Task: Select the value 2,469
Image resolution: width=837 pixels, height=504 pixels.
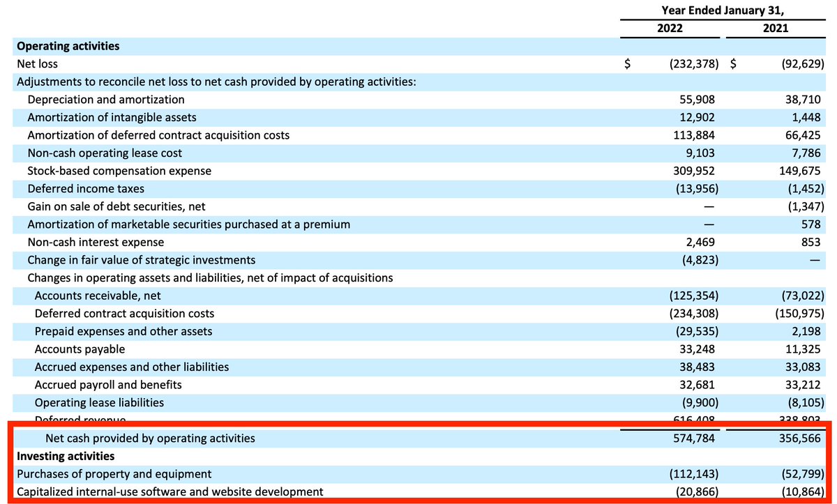Action: pos(700,242)
